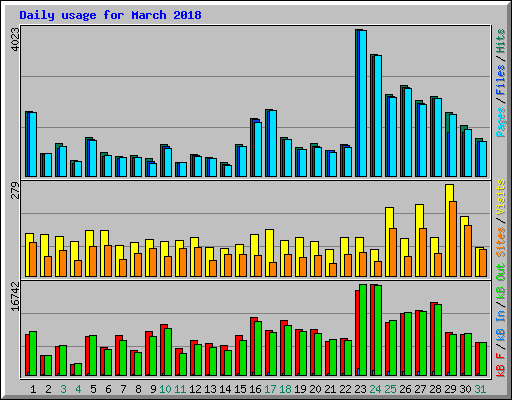Select day 8 on the x-axis
The image size is (512, 400).
click(138, 389)
